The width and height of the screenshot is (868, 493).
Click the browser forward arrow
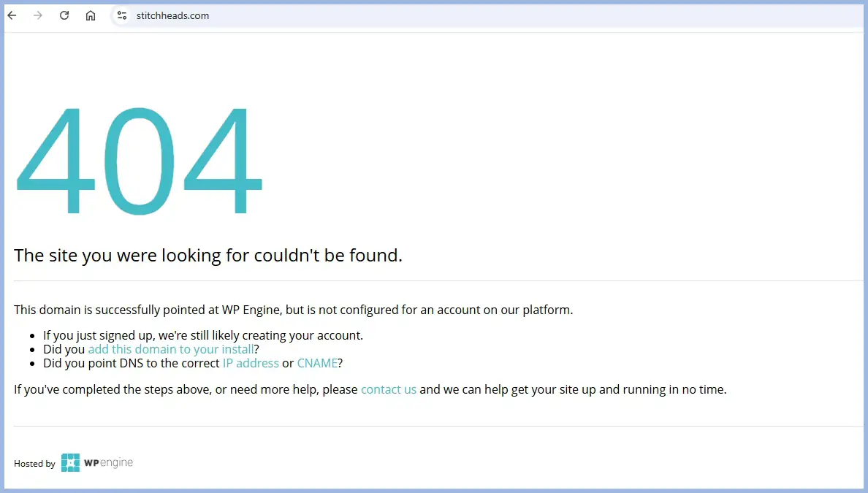tap(38, 15)
